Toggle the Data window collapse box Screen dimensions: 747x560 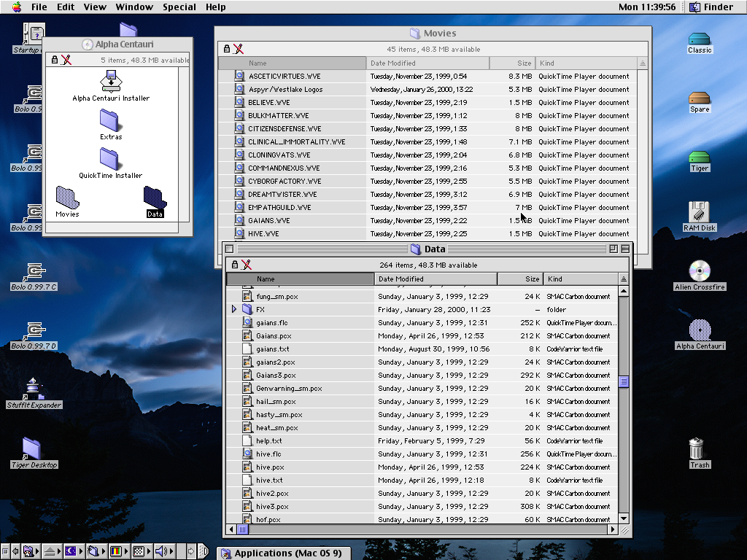click(624, 249)
